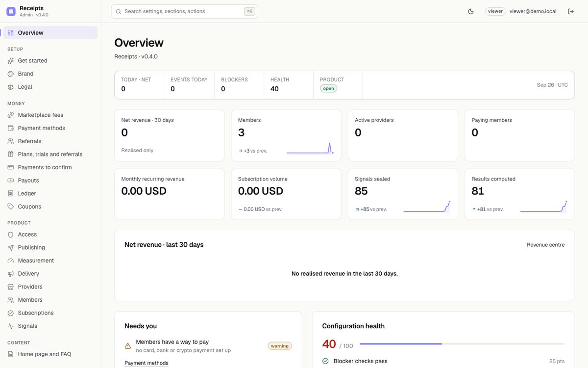
Task: Click the '25 pts' value
Action: [557, 361]
